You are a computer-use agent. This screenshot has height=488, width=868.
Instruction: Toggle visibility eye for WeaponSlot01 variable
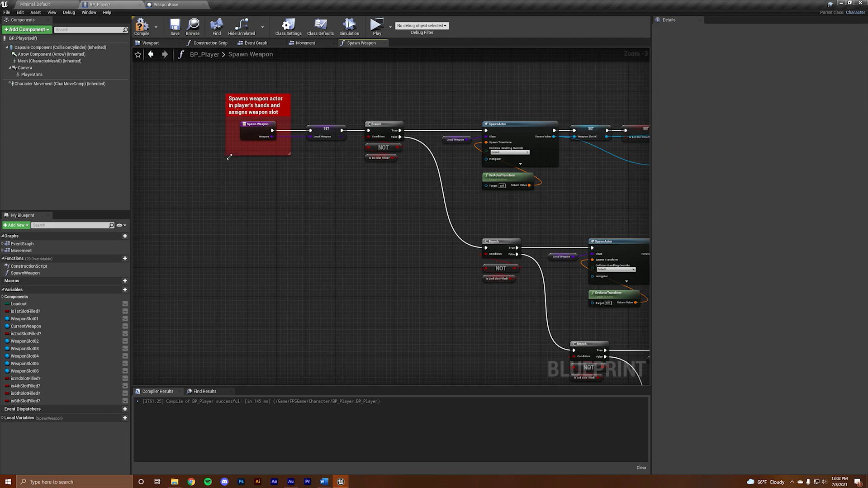click(125, 319)
